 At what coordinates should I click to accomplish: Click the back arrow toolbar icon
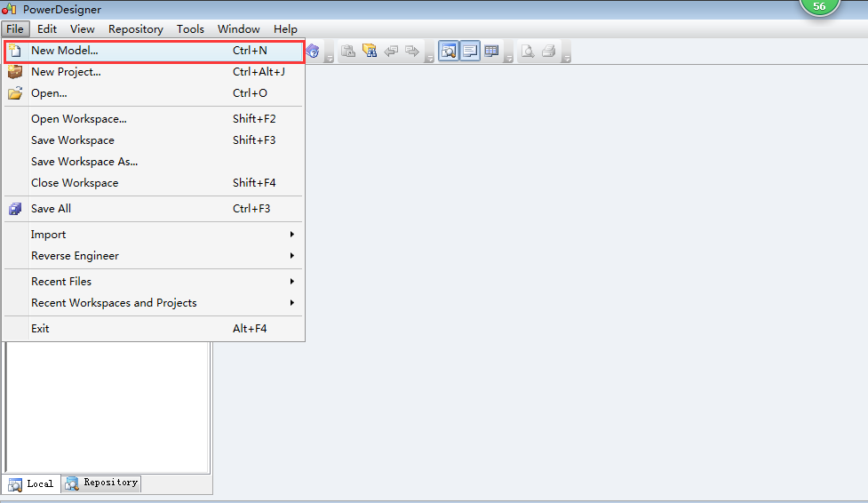tap(391, 51)
